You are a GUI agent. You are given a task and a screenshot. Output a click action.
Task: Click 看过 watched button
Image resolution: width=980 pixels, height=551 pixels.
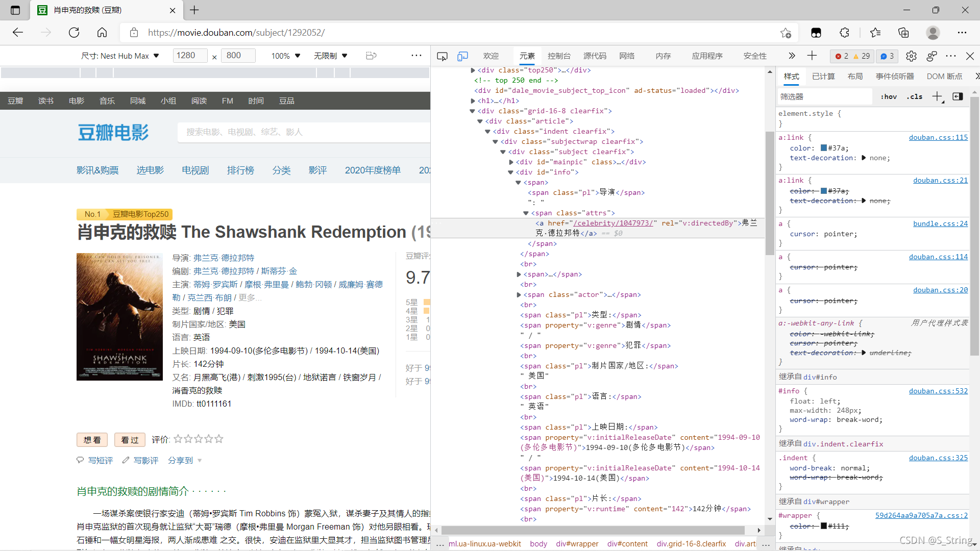tap(130, 440)
